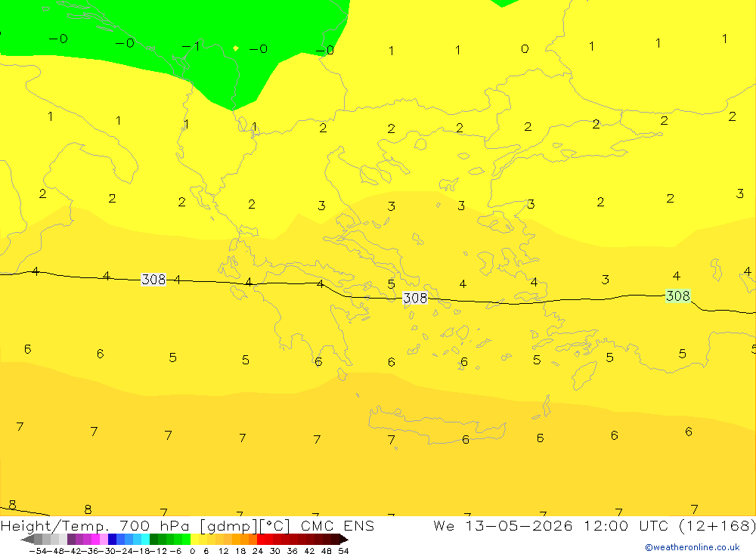Screen dimensions: 756x554
Task: Click the green-highlighted 308 contour label
Action: 678,296
